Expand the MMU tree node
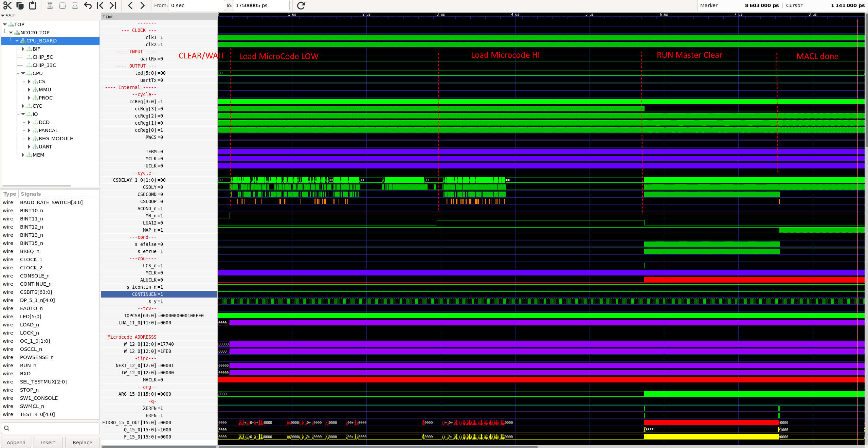The width and height of the screenshot is (868, 448). [29, 90]
